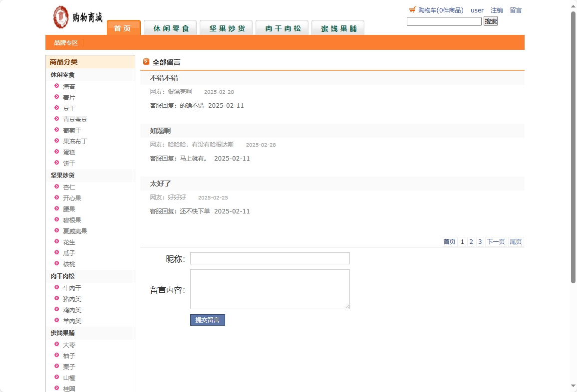
Task: Click the 留言 link in top bar
Action: (515, 9)
